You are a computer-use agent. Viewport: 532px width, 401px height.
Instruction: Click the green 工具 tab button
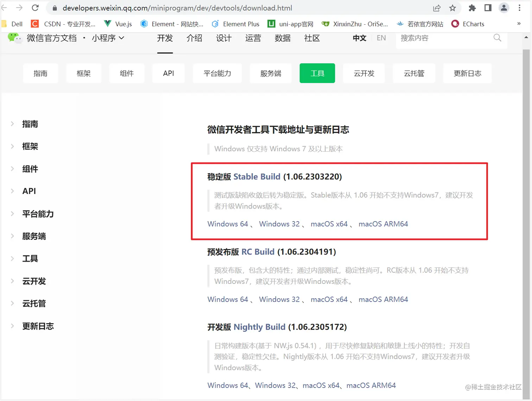(317, 73)
